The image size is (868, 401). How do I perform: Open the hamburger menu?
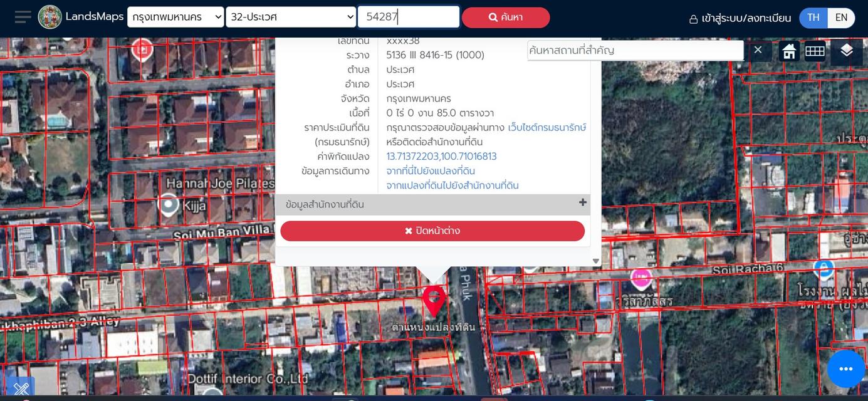[x=23, y=17]
